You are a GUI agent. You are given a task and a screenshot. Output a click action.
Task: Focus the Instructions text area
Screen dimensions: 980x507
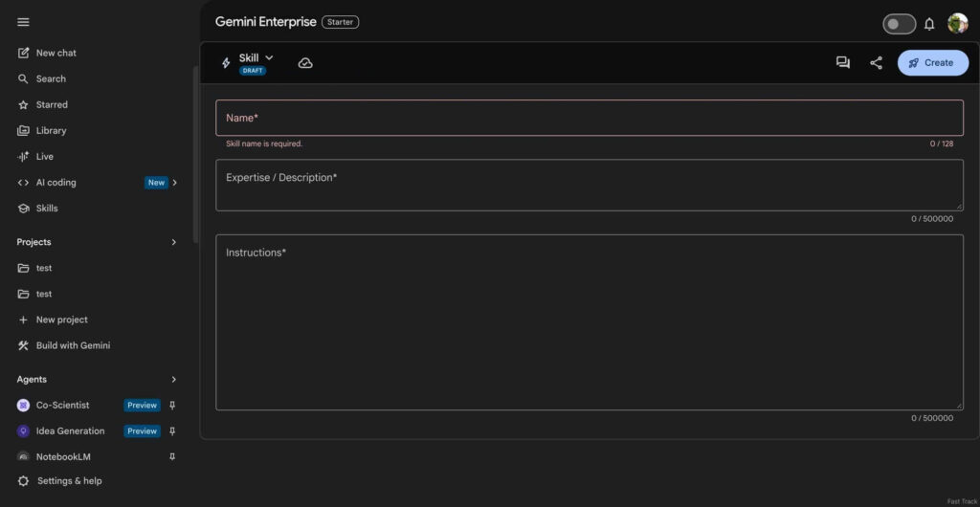pyautogui.click(x=589, y=322)
